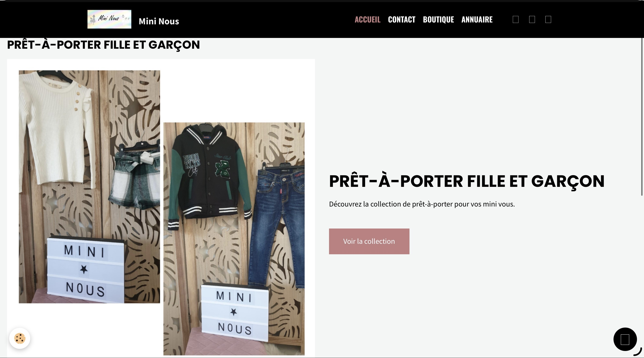Screen dimensions: 644x358
Task: Open the cookie preferences icon
Action: click(20, 338)
